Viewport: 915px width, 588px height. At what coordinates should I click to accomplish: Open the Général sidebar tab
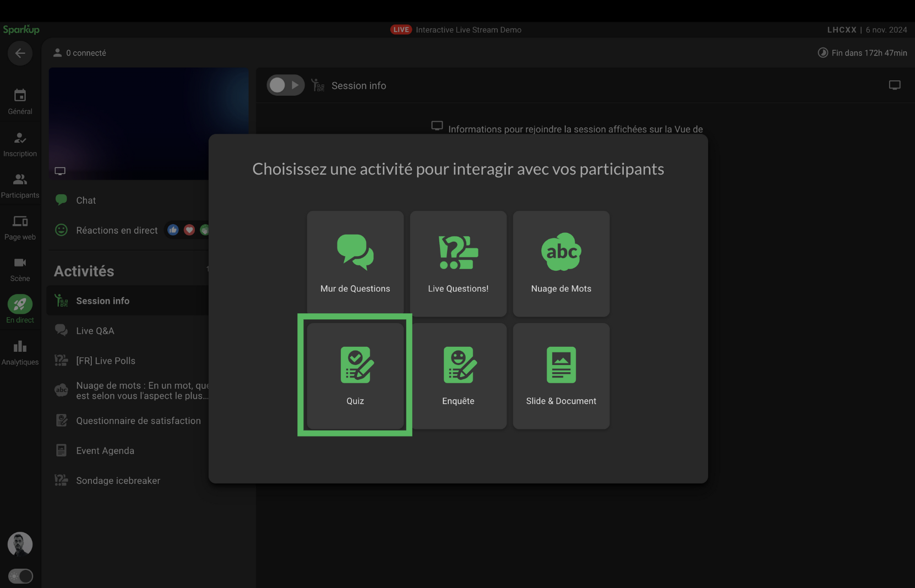coord(20,102)
